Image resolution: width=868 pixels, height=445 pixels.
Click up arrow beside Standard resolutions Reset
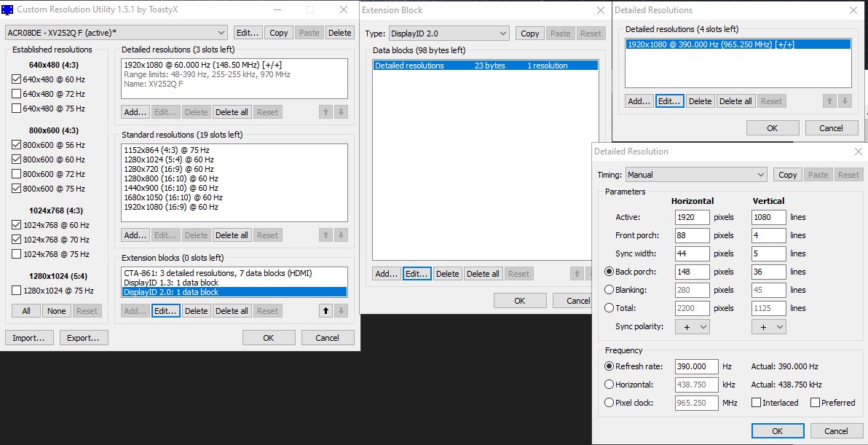coord(326,235)
